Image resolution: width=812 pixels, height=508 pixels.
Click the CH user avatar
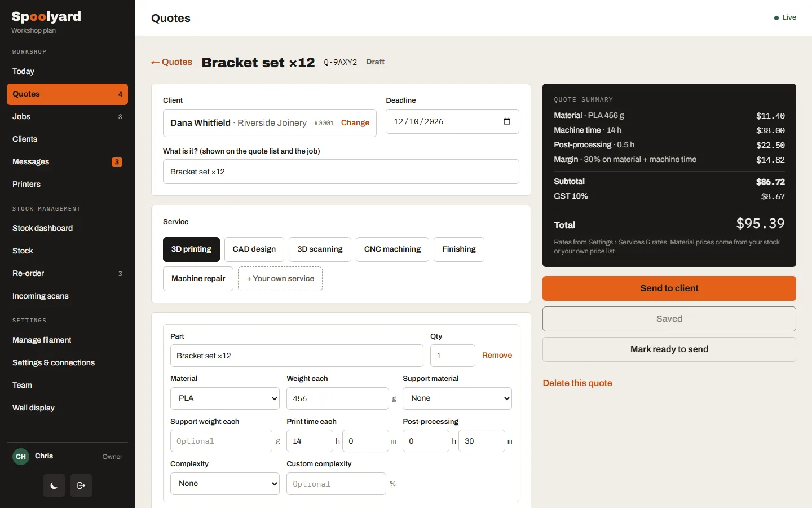pos(21,456)
